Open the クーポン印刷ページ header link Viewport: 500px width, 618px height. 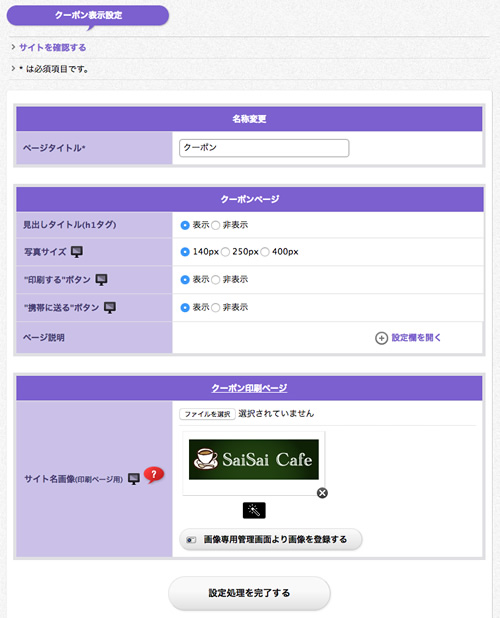[249, 388]
